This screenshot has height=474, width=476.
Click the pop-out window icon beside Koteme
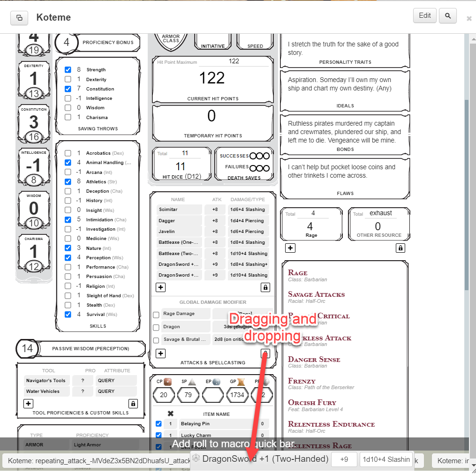[x=19, y=17]
